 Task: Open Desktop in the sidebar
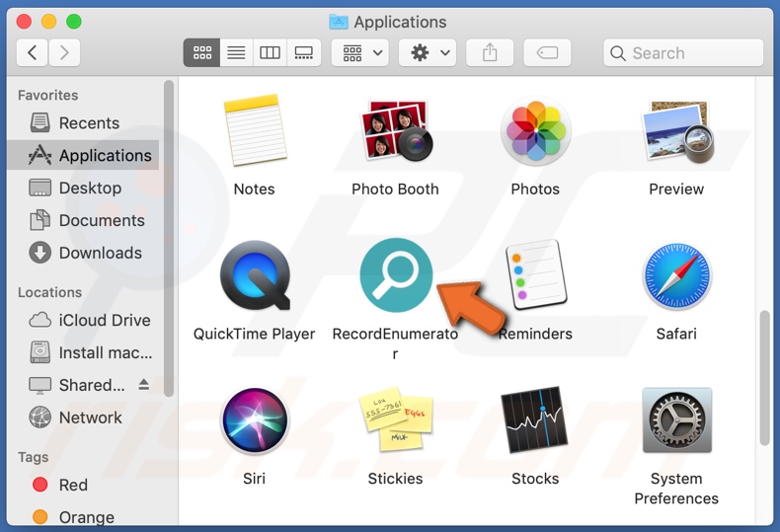coord(85,188)
